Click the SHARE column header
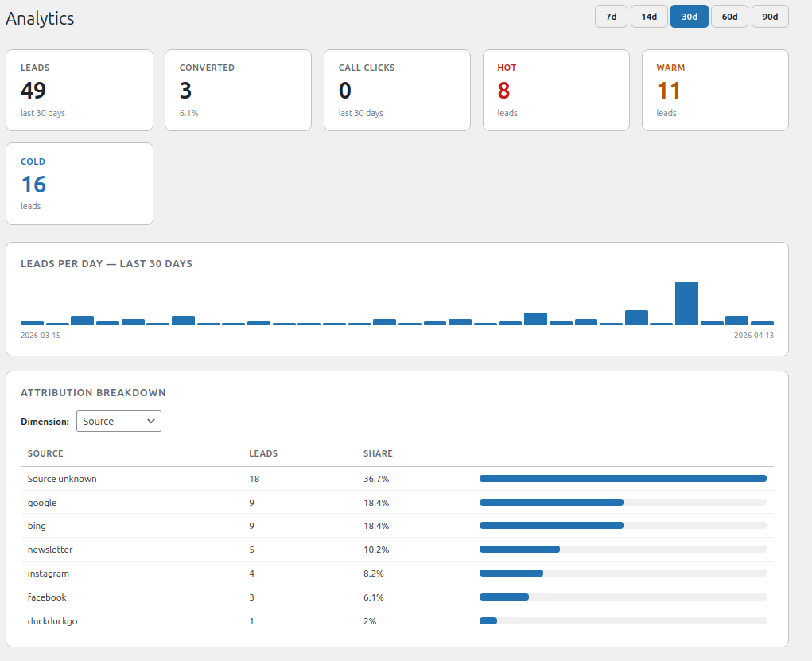The height and width of the screenshot is (661, 812). point(378,453)
